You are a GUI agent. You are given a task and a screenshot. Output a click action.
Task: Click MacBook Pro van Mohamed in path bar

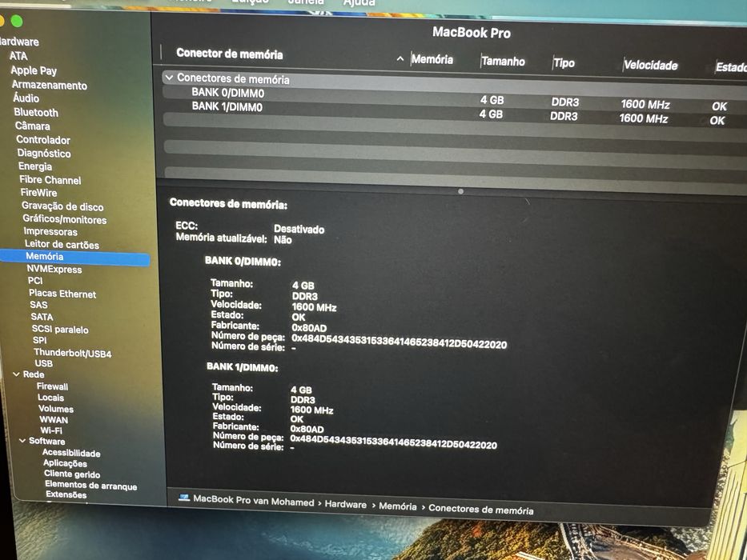(x=254, y=502)
